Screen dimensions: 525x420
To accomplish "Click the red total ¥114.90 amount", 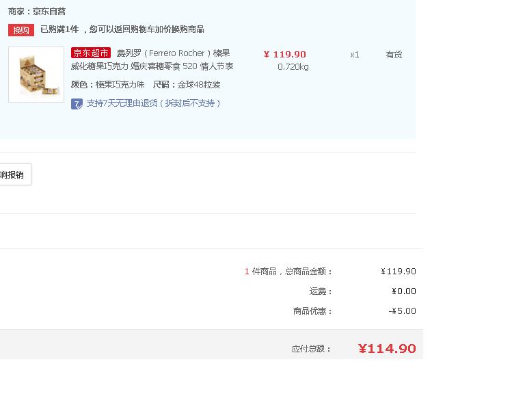I will click(387, 349).
